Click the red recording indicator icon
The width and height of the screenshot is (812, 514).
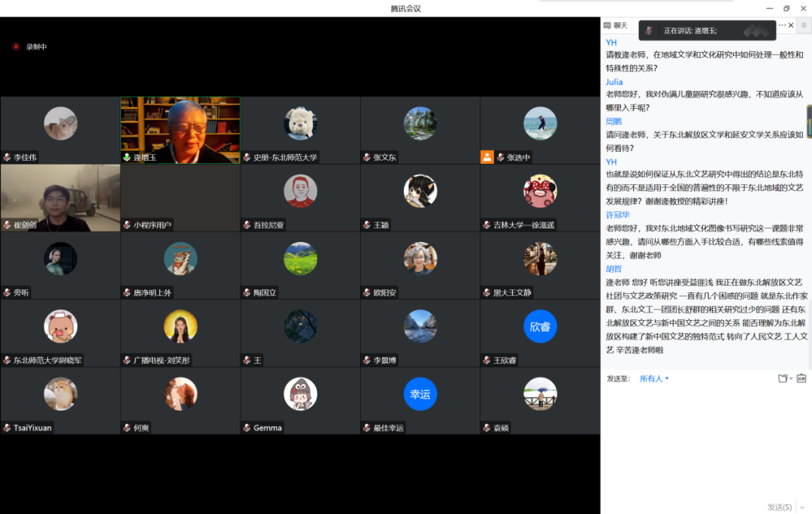(x=16, y=47)
